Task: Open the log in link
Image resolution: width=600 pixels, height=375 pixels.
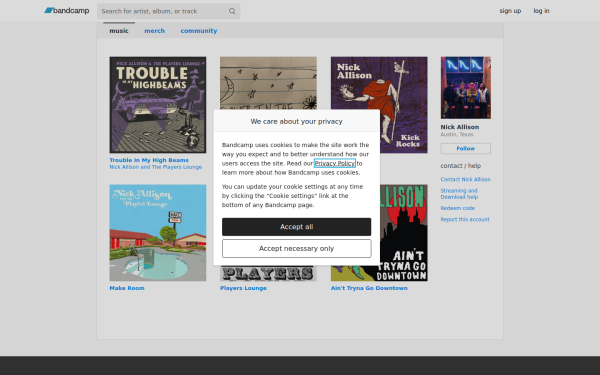Action: [x=541, y=11]
